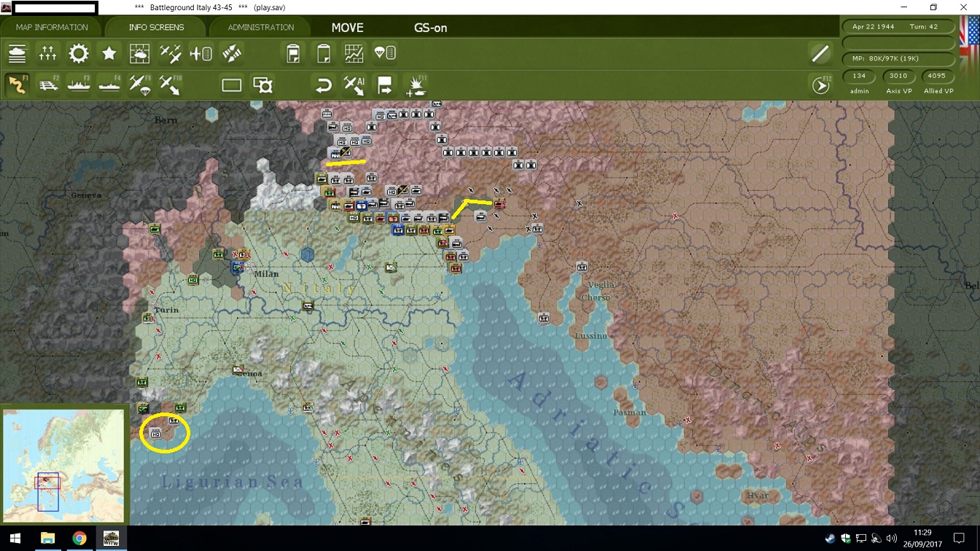Select the F10 air attack mode
This screenshot has width=980, height=551.
click(x=171, y=85)
